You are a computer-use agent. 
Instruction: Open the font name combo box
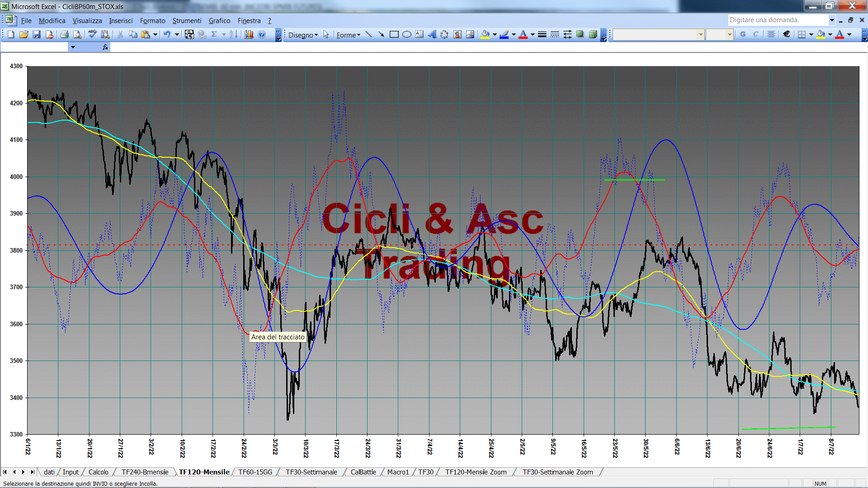(x=658, y=34)
